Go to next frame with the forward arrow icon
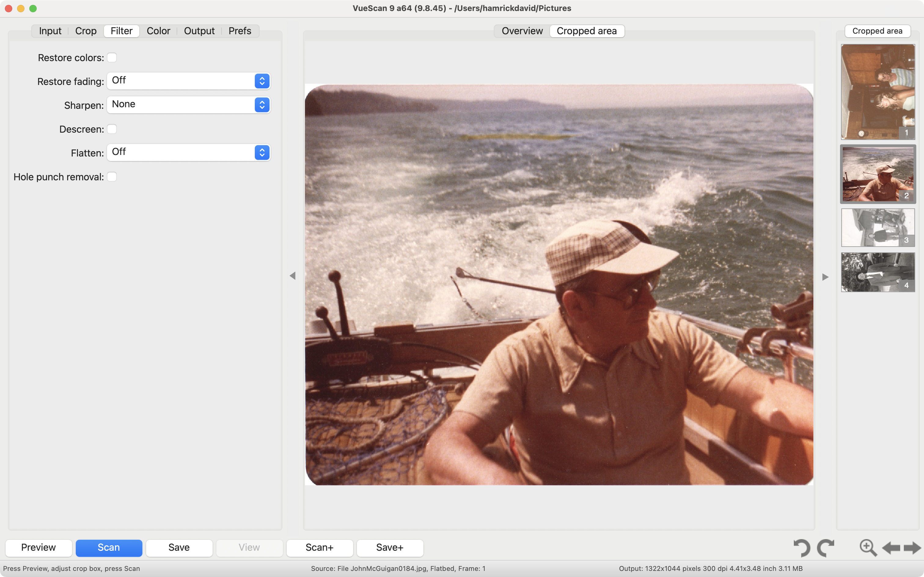Viewport: 924px width, 577px height. pyautogui.click(x=912, y=548)
